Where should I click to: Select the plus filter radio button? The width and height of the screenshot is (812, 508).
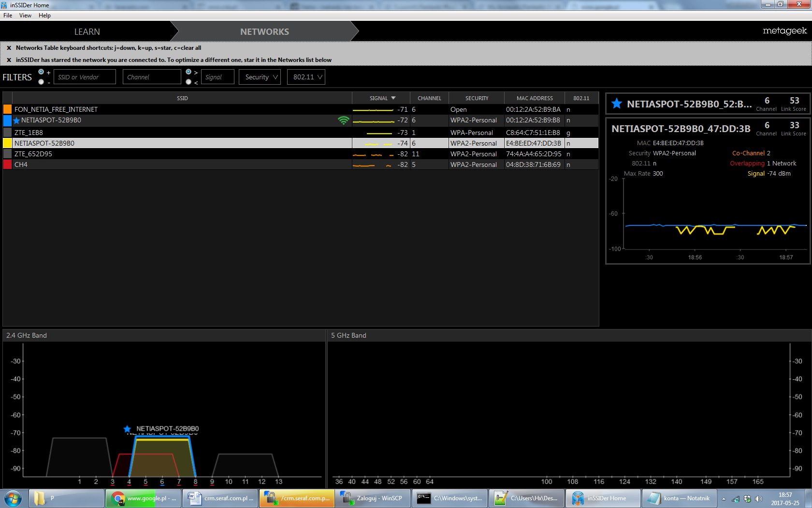point(41,72)
